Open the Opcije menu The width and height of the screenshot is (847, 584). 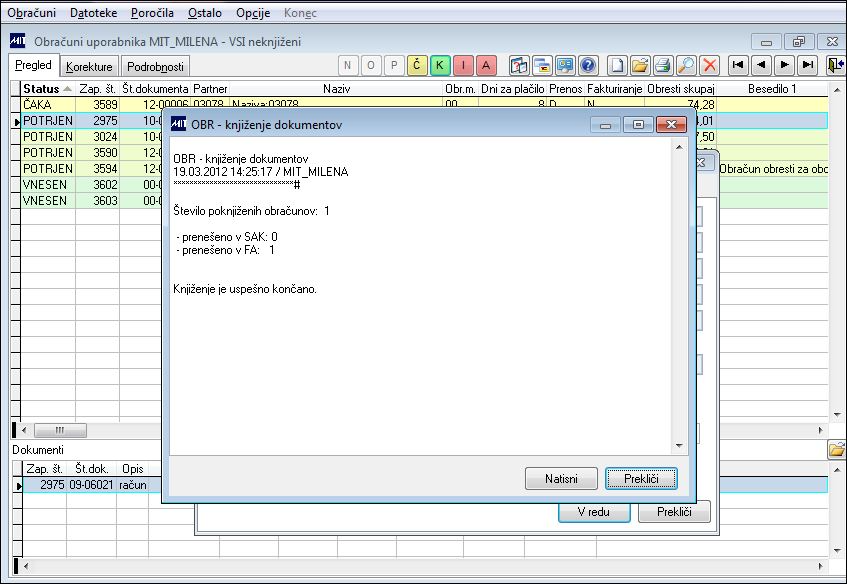(x=253, y=13)
